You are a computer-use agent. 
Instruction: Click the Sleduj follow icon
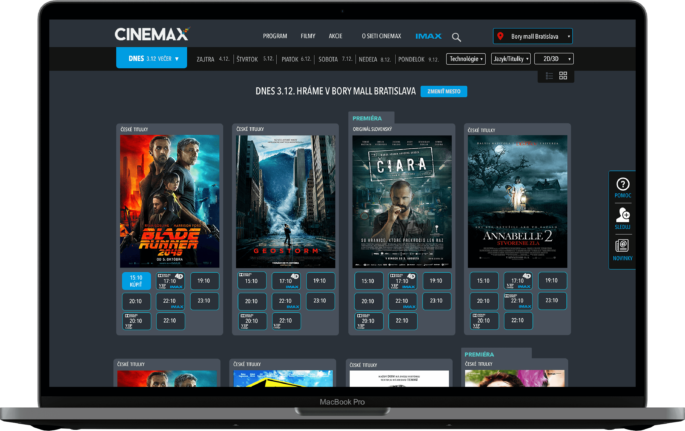[x=623, y=218]
